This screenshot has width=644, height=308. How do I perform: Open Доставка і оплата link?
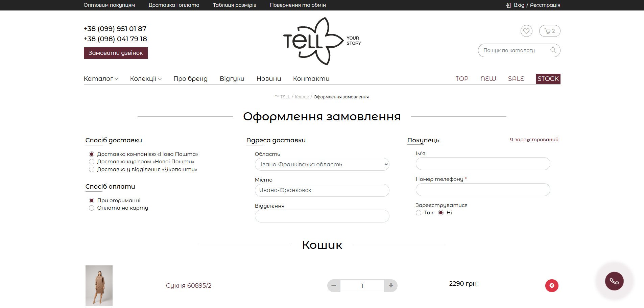tap(174, 5)
